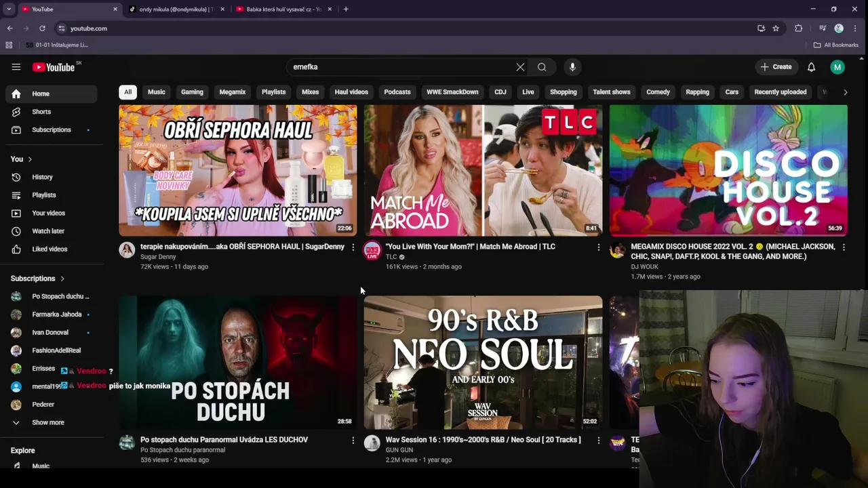Open Po Stopach duchu subscription channel

(x=53, y=296)
